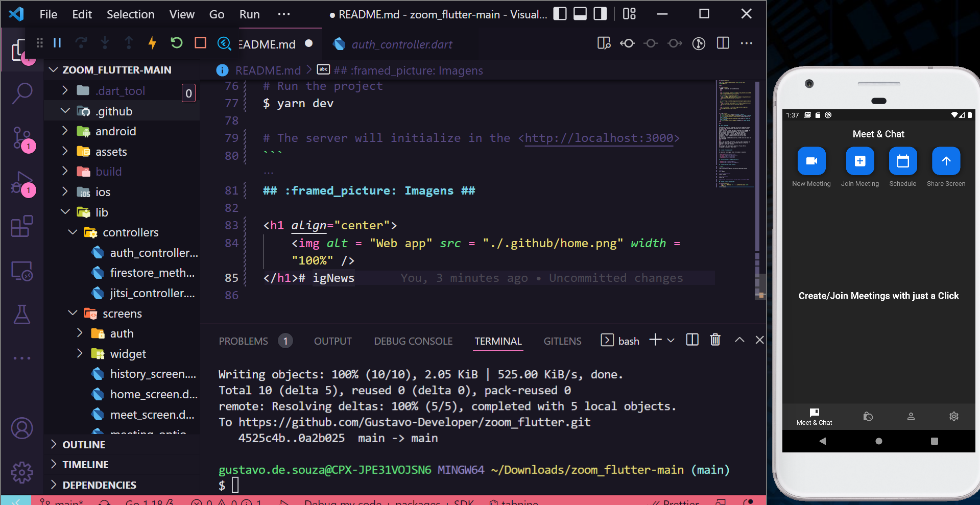Tap Android back button in emulator
The width and height of the screenshot is (980, 505).
[x=822, y=441]
